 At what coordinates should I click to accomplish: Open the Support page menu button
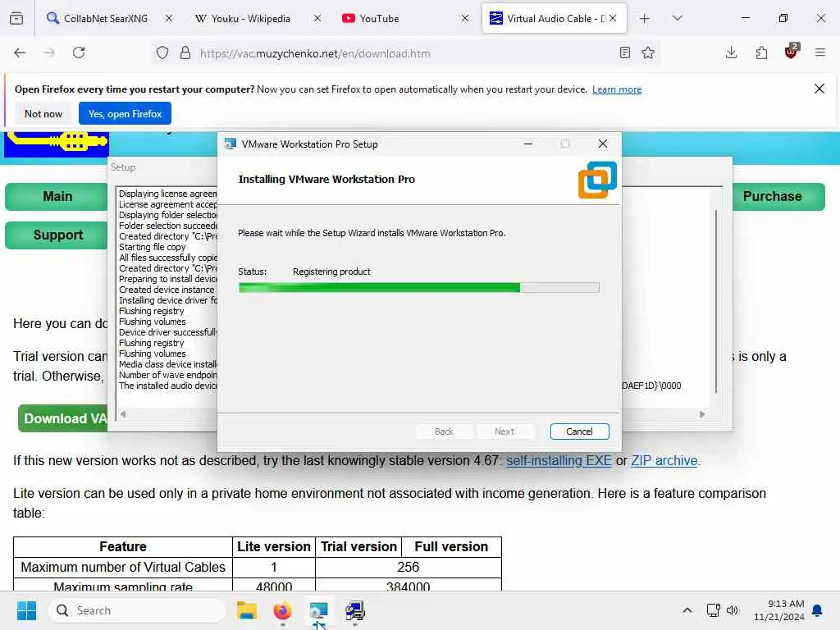tap(57, 235)
